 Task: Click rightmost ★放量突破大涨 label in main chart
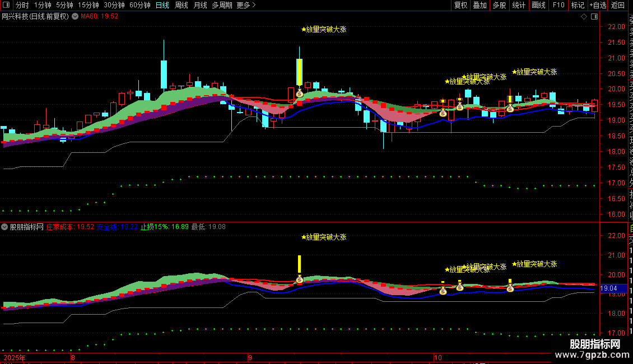click(534, 72)
